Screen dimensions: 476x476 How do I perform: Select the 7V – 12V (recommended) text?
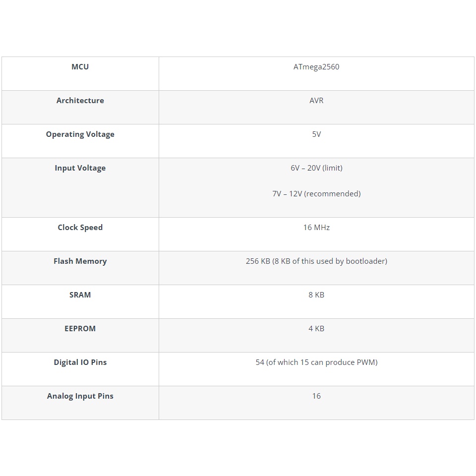[316, 194]
